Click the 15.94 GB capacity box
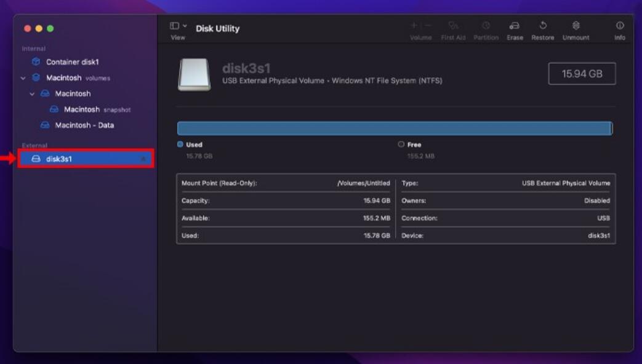This screenshot has height=364, width=642. pyautogui.click(x=582, y=74)
